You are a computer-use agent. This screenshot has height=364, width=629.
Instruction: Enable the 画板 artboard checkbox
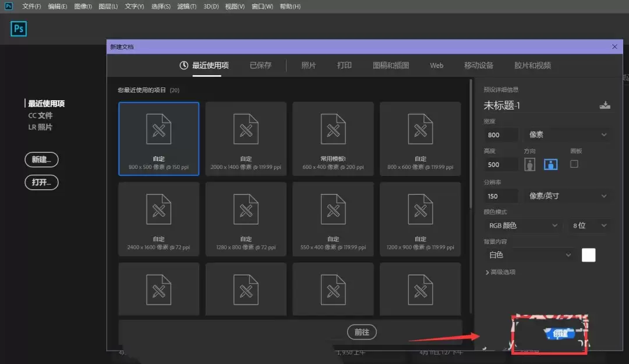[574, 164]
